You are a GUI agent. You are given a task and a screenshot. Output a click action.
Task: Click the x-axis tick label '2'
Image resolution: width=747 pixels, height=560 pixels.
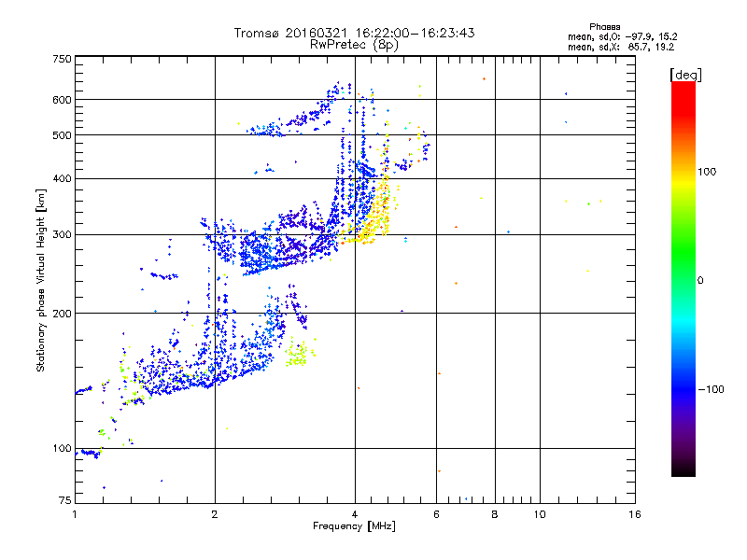coord(215,514)
